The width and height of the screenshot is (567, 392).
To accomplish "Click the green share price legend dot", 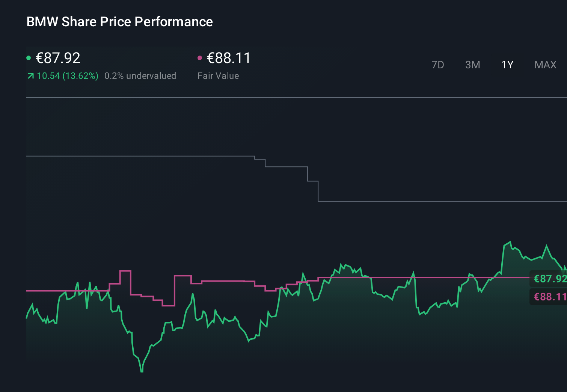I will 29,58.
